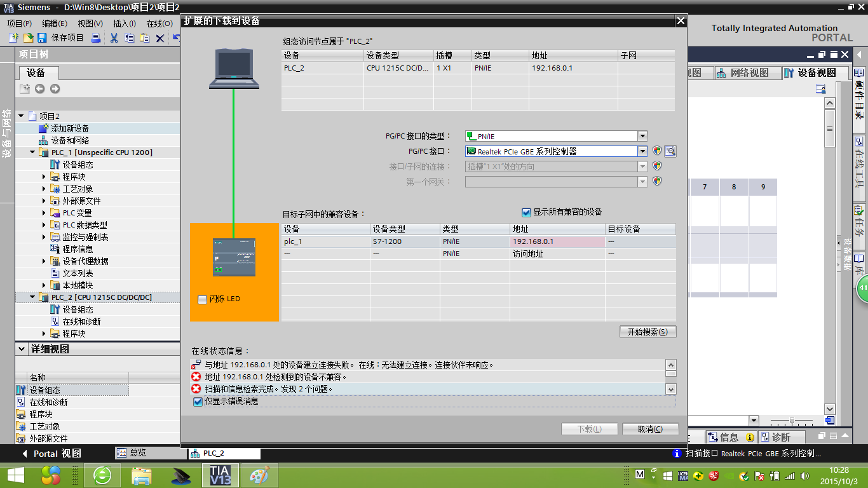Expand 工艺对象 under PLC_1
The width and height of the screenshot is (868, 488).
click(x=44, y=189)
